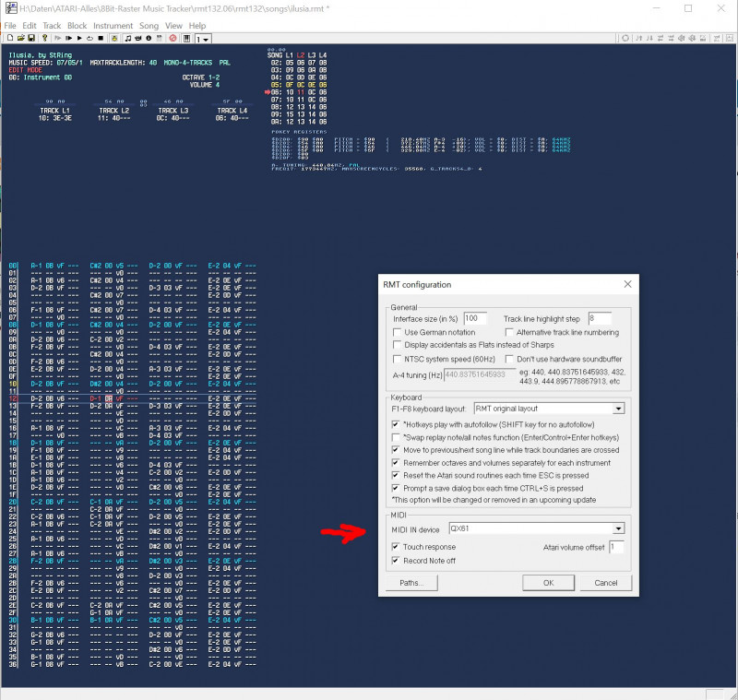Toggle NTSC system speed (60Hz) on
Screen dimensions: 738x700
(x=398, y=359)
